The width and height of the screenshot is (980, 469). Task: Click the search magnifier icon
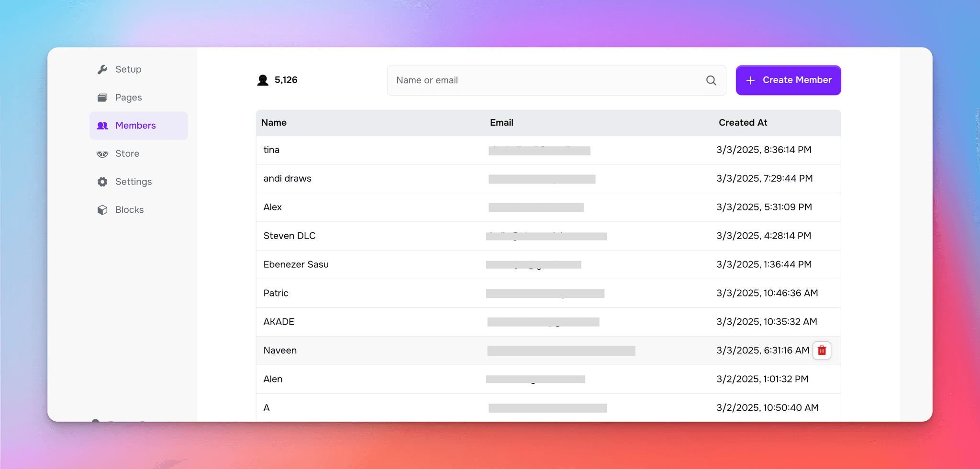pos(711,80)
